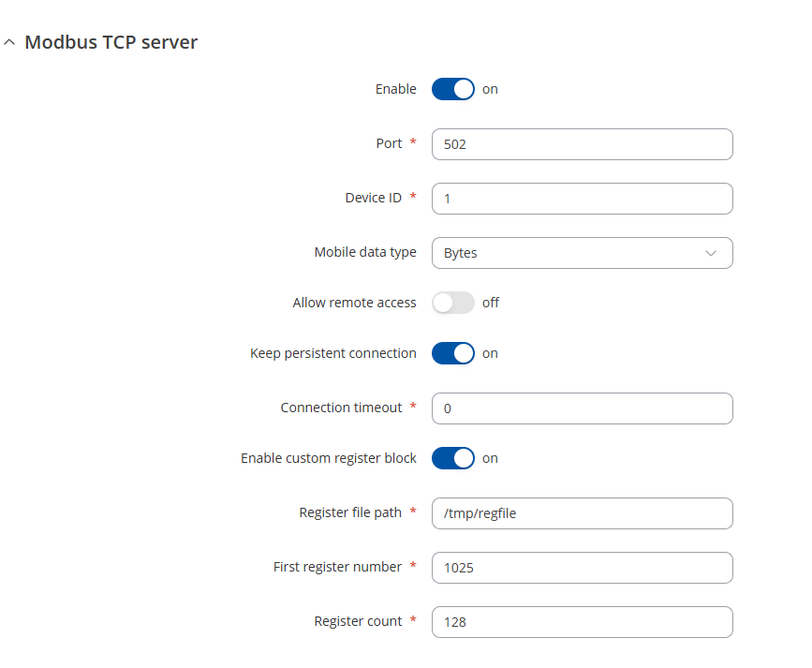Toggle Keep persistent connection off

452,353
